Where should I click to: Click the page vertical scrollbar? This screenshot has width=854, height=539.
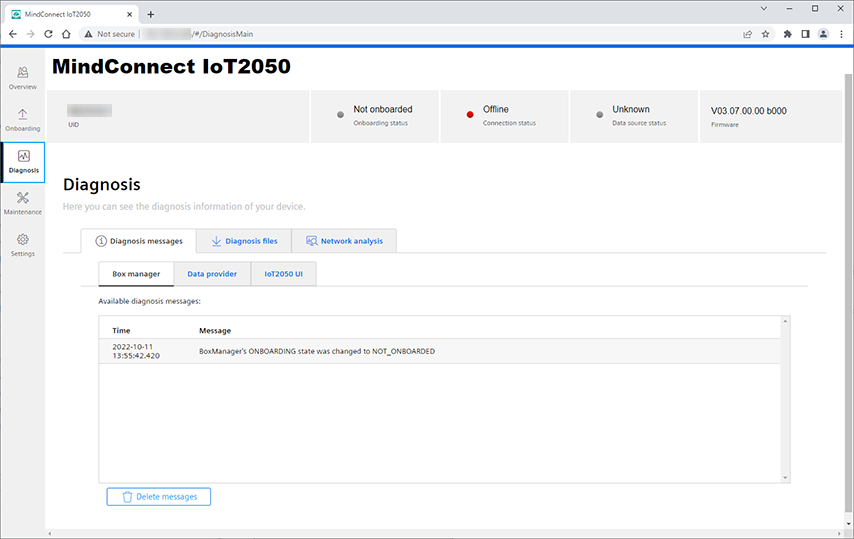pyautogui.click(x=848, y=292)
